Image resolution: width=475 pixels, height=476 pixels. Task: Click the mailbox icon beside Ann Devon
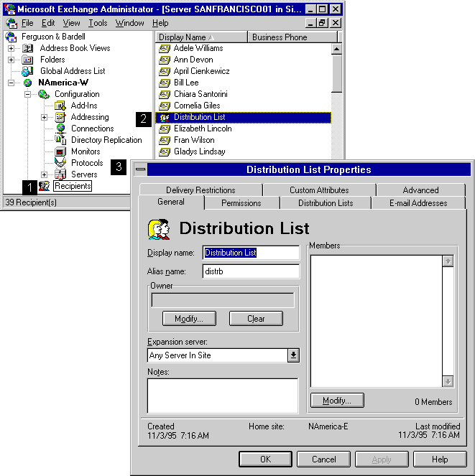[165, 60]
